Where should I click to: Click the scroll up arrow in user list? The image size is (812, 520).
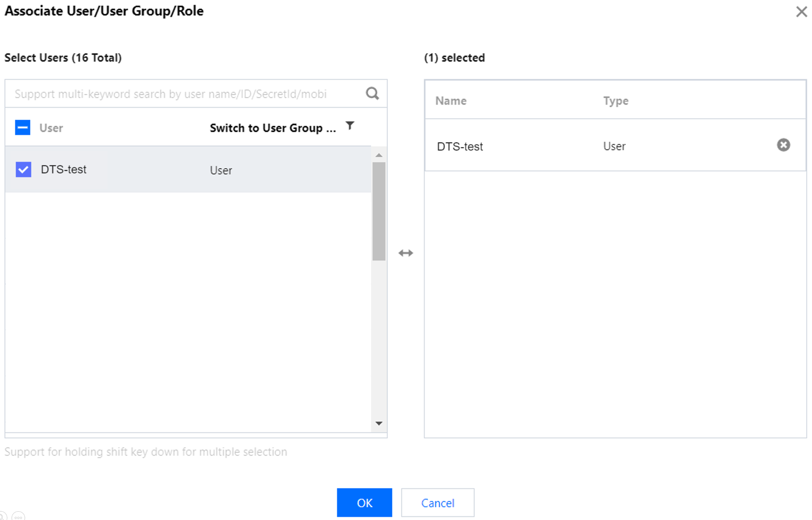(x=379, y=155)
